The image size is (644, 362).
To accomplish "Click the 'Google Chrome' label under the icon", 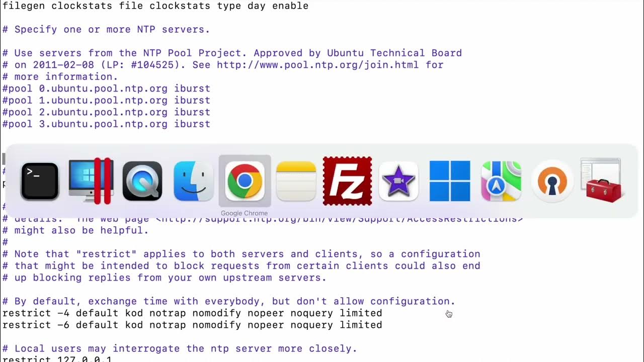I will pos(245,213).
